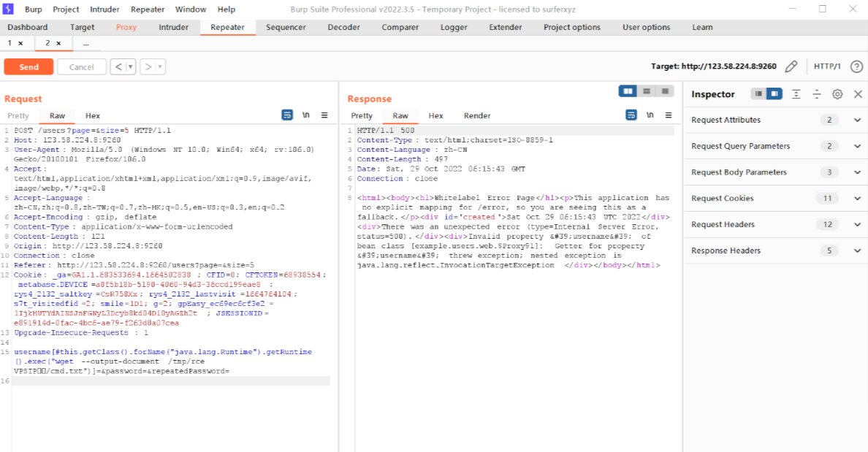The height and width of the screenshot is (452, 868).
Task: Open the Help menu
Action: pyautogui.click(x=226, y=9)
